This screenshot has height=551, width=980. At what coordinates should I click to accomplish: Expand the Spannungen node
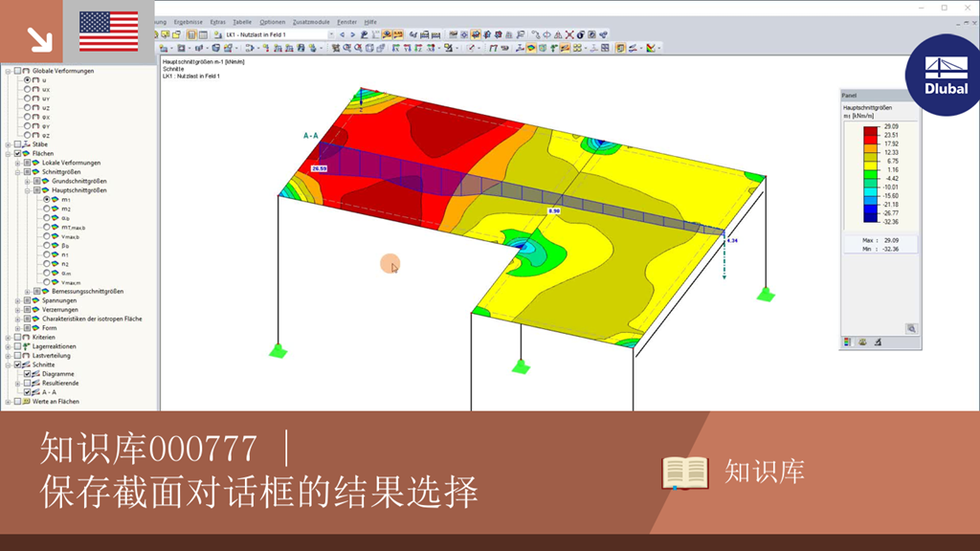[x=18, y=300]
